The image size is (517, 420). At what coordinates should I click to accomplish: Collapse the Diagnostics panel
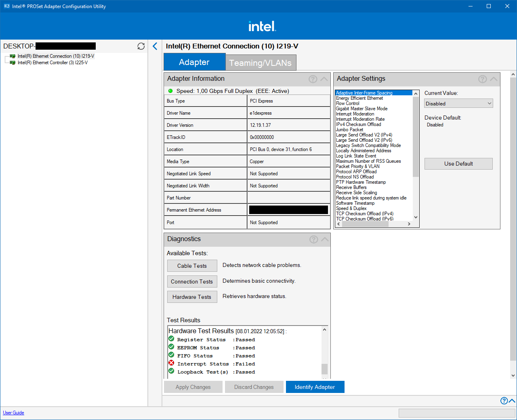(325, 239)
